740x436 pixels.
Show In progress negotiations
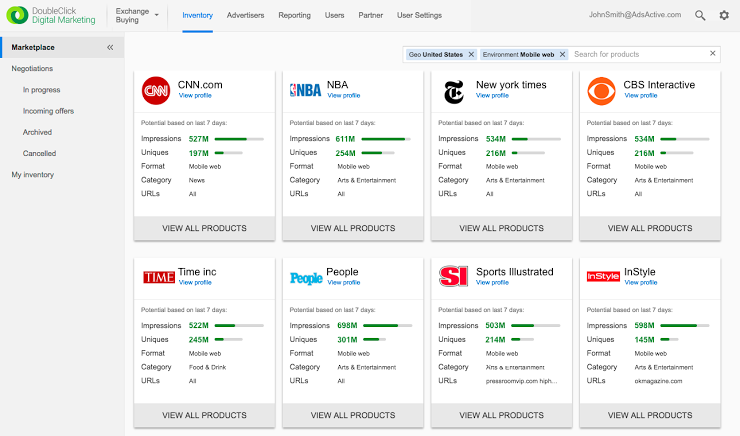pyautogui.click(x=42, y=90)
